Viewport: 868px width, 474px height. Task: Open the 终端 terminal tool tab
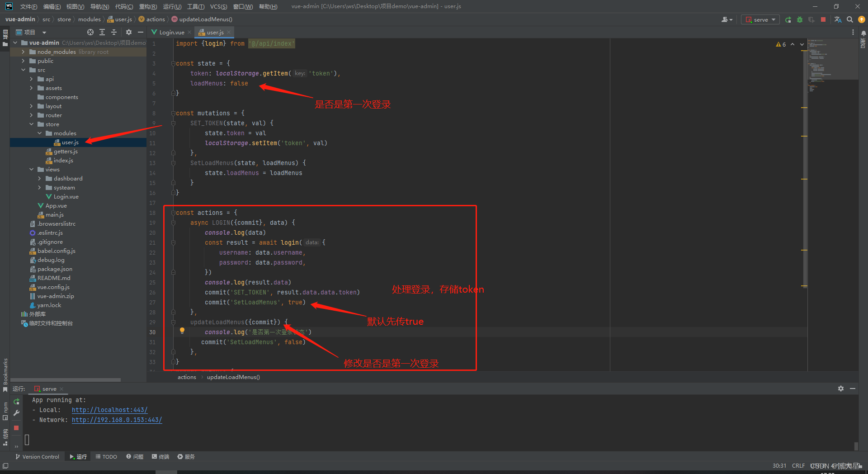coord(160,457)
